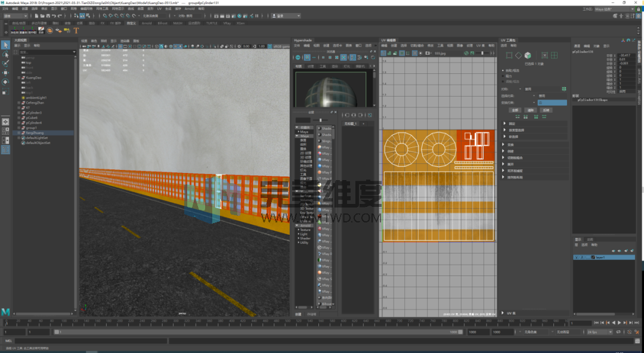
Task: Choose the Move tool in the toolbox
Action: (x=5, y=73)
